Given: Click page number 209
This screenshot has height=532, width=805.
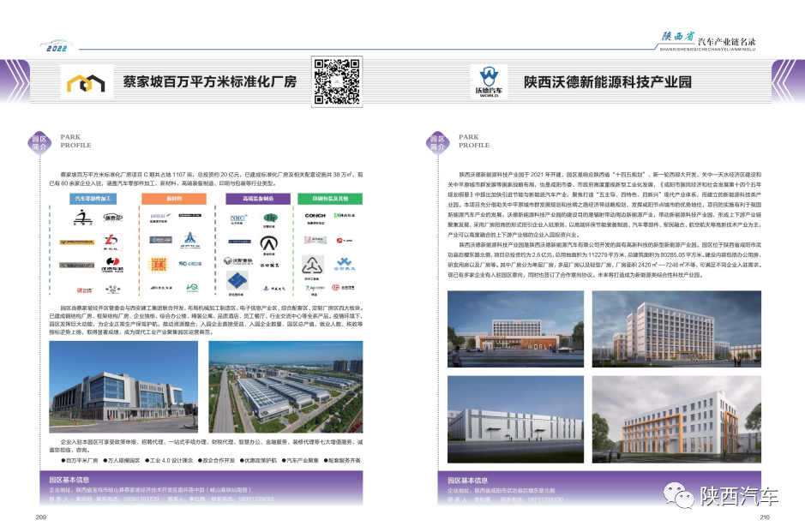Looking at the screenshot, I should coord(41,517).
